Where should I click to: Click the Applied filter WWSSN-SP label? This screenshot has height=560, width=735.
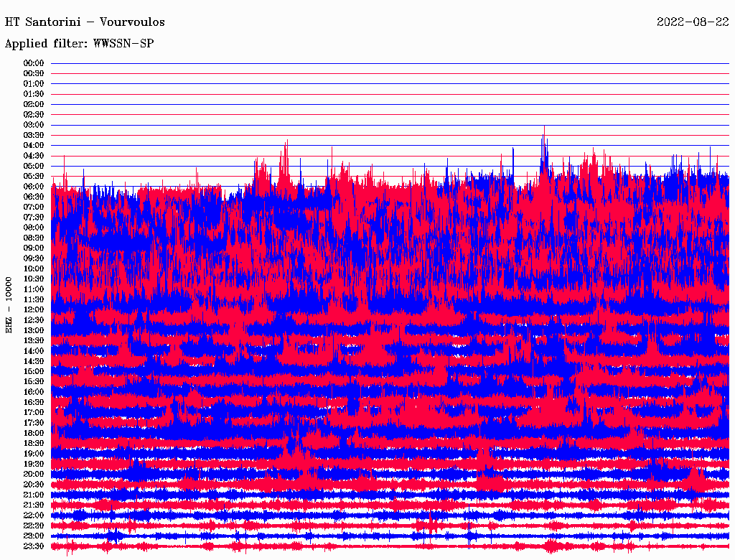click(x=80, y=44)
